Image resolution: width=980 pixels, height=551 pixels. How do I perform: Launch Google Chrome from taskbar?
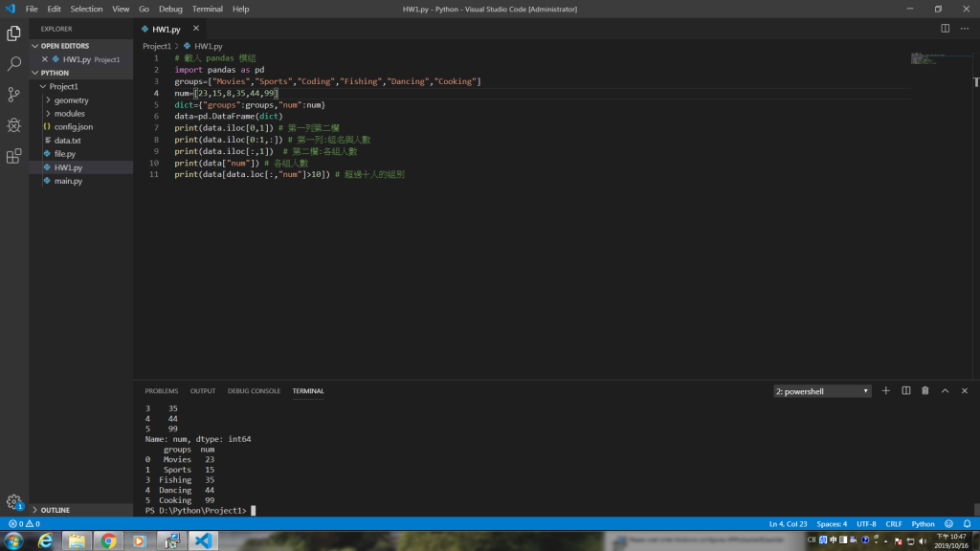(x=108, y=541)
